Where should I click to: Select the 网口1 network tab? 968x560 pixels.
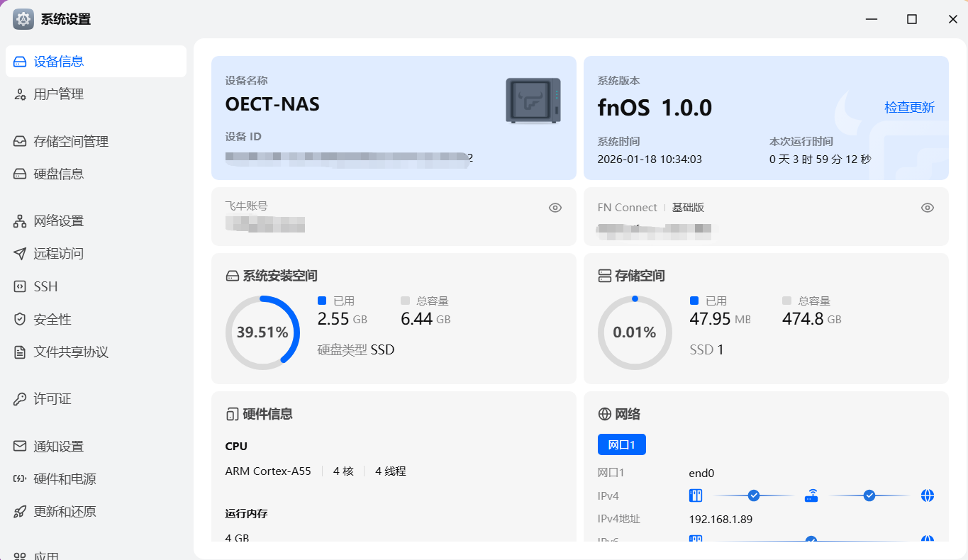pyautogui.click(x=622, y=444)
